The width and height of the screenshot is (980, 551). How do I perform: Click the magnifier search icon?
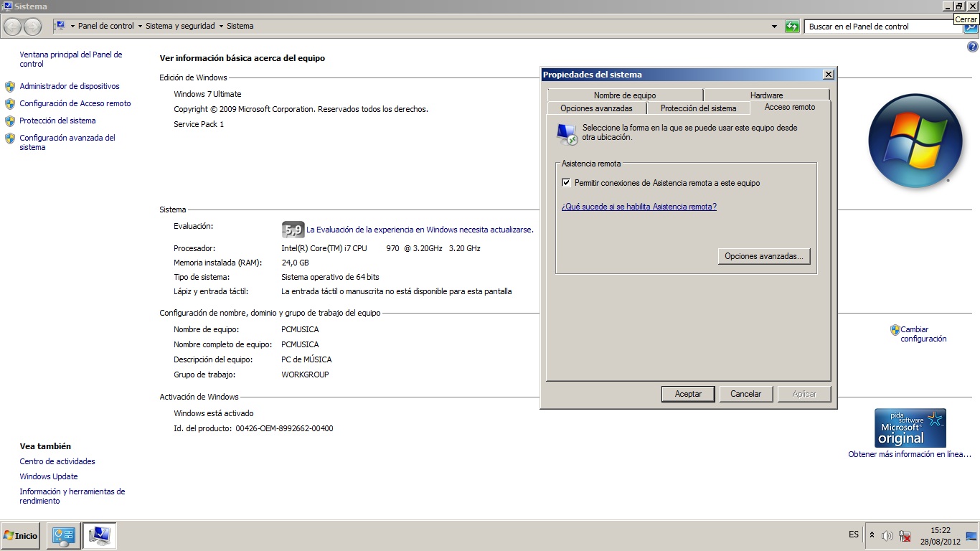970,27
